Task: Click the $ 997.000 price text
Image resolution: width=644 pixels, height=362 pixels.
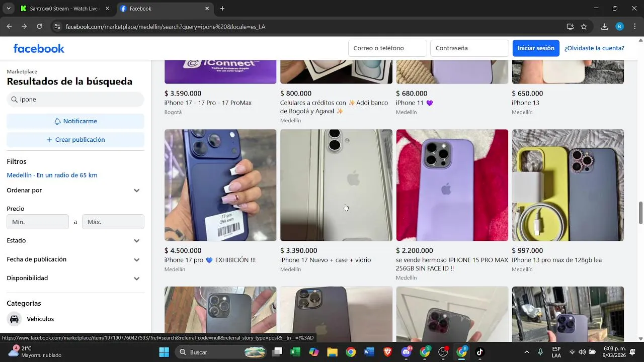Action: (527, 251)
